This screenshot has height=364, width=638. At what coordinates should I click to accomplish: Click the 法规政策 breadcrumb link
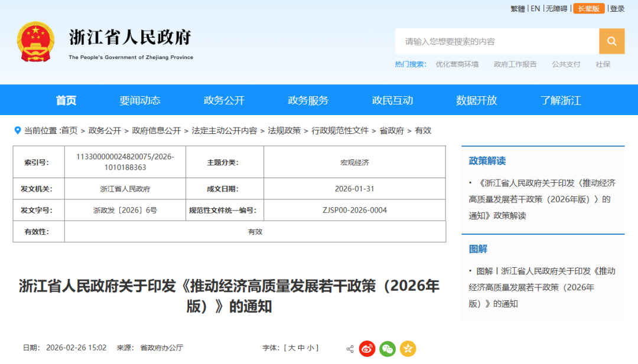point(284,130)
